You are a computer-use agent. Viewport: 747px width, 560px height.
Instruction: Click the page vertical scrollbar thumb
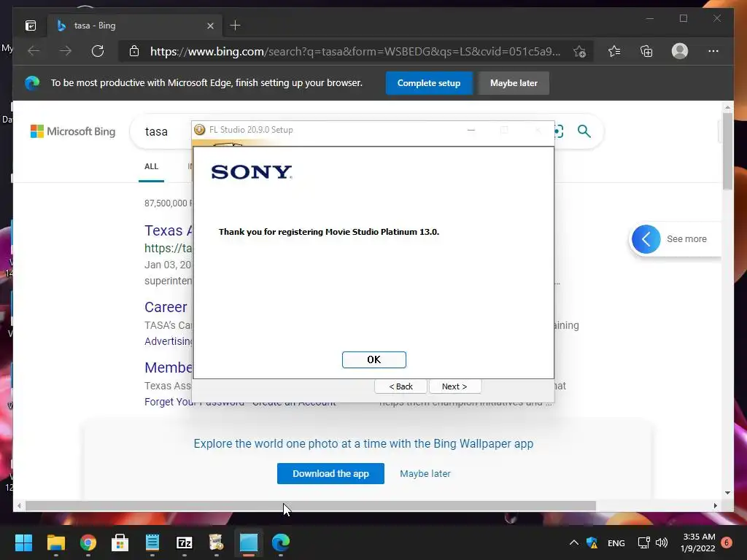click(727, 152)
